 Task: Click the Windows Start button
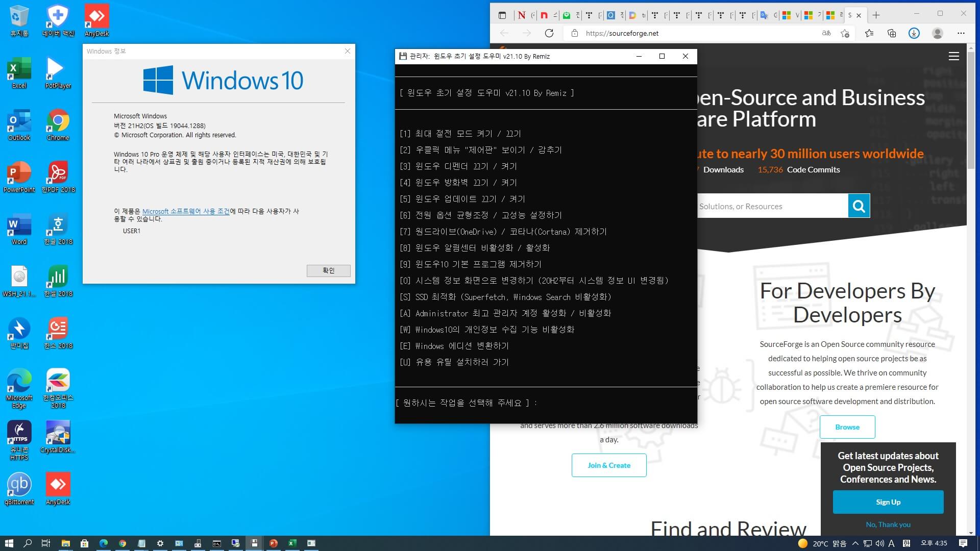click(x=9, y=543)
